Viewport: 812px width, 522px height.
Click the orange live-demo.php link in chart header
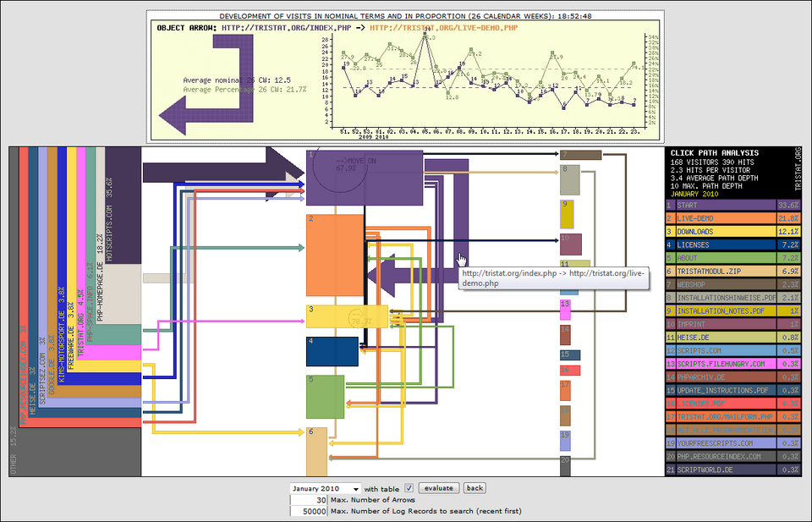tap(443, 27)
